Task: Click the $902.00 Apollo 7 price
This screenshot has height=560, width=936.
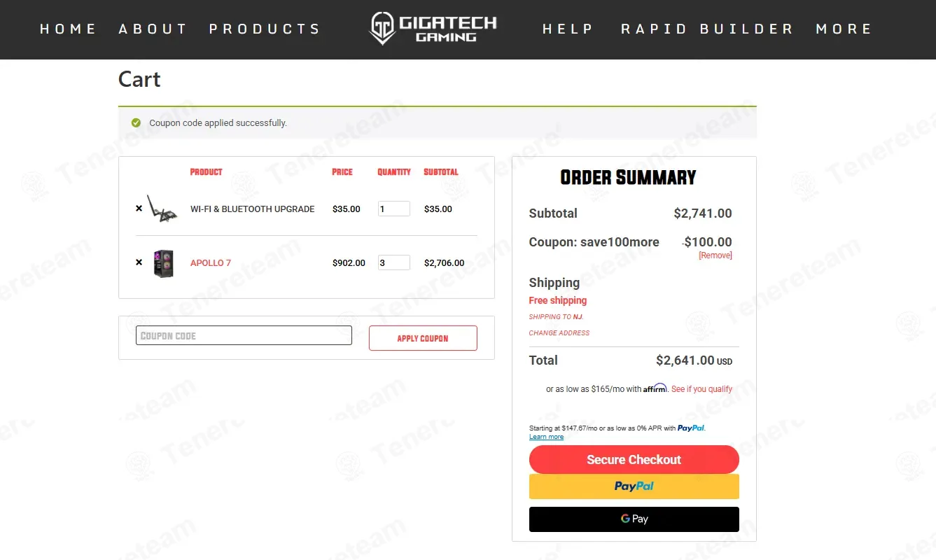Action: coord(349,263)
